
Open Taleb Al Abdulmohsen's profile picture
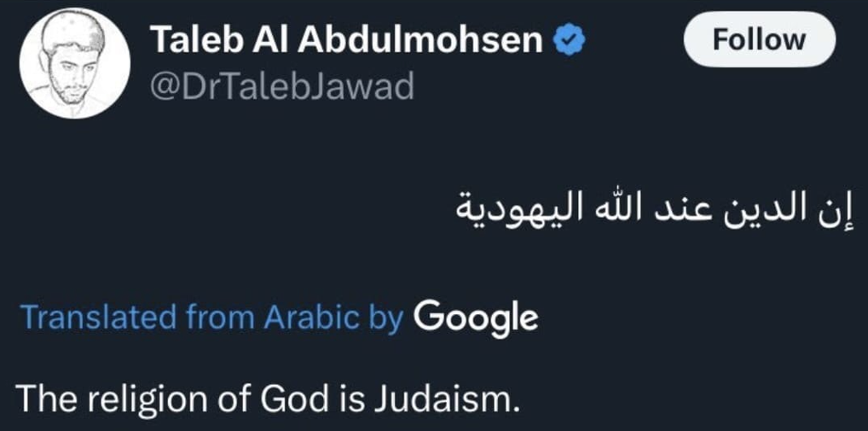[75, 66]
